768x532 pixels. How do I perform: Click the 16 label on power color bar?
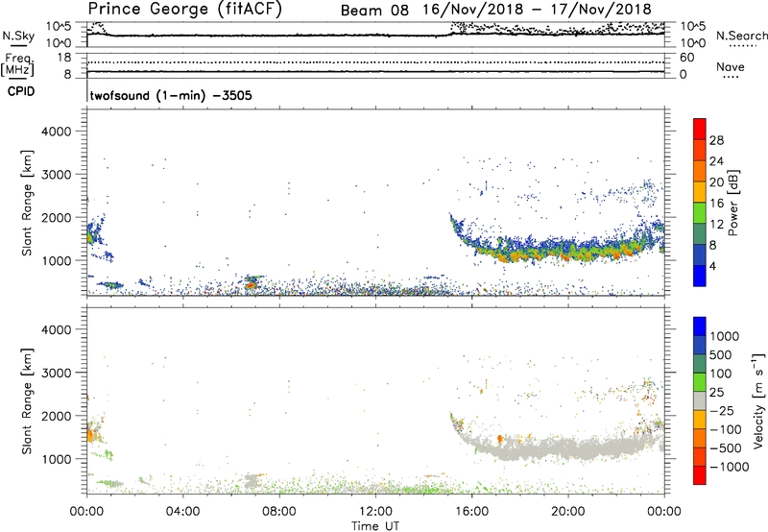(x=716, y=204)
